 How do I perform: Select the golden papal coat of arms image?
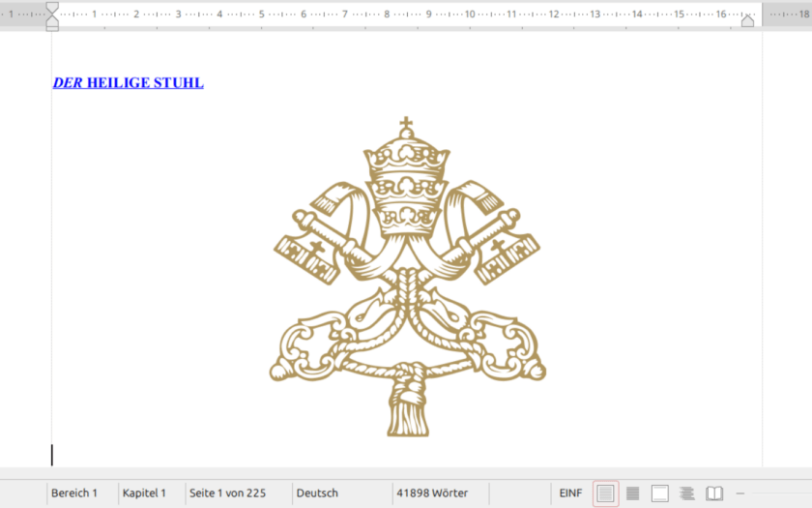tap(408, 277)
